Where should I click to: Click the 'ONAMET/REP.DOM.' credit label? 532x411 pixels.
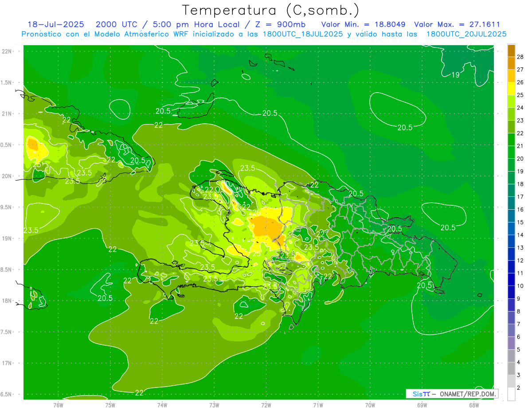[467, 394]
